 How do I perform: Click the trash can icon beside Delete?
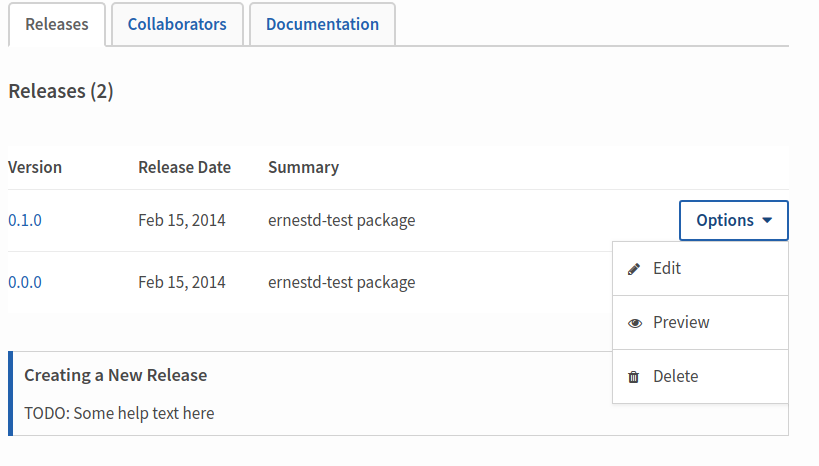coord(634,377)
